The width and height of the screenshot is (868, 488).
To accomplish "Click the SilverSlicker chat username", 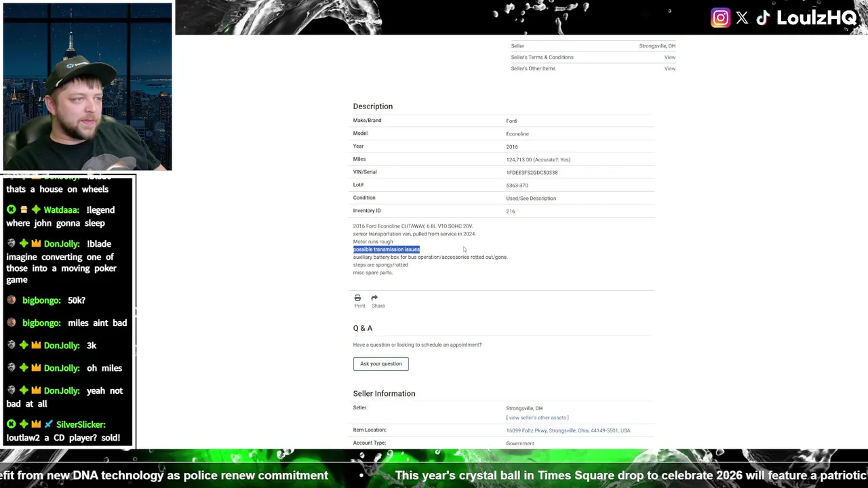I will tap(81, 424).
